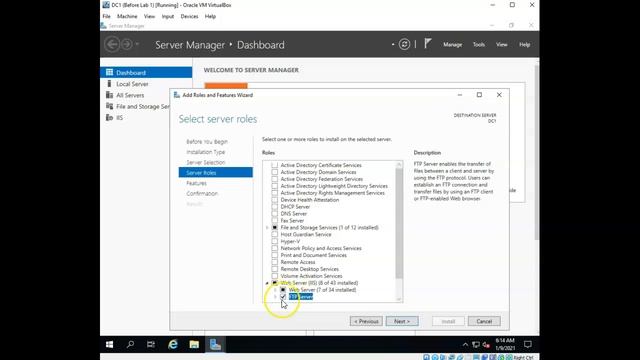640x360 pixels.
Task: Expand File and Storage Services node
Action: coord(267,227)
